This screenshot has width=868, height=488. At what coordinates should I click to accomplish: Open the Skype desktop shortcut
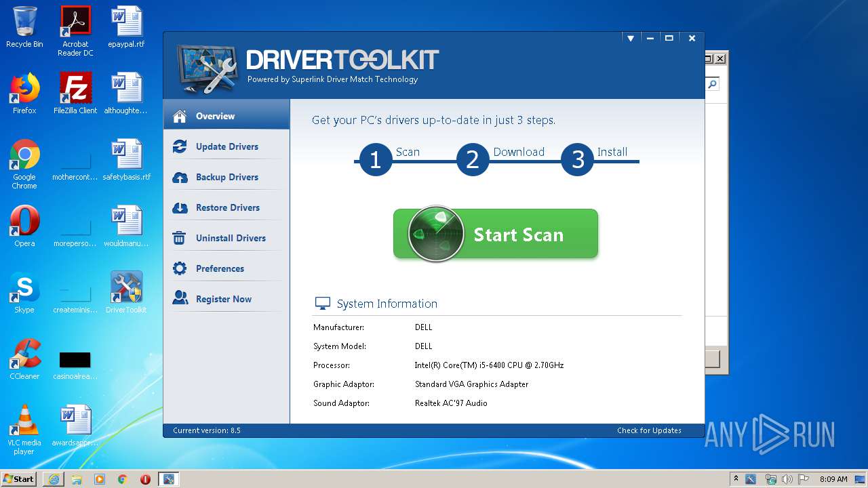24,293
